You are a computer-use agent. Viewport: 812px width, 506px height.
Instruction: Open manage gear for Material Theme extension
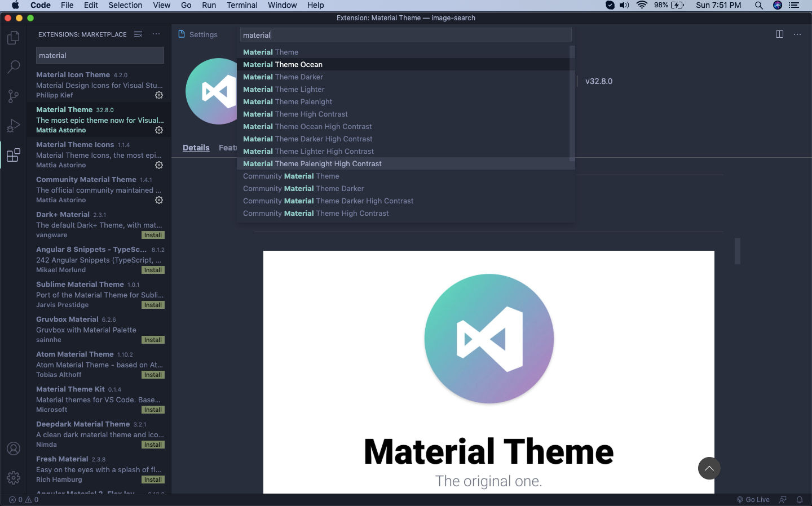tap(159, 130)
